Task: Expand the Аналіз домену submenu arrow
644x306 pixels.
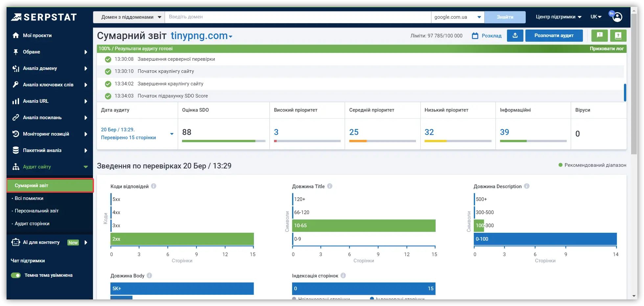Action: pyautogui.click(x=86, y=68)
